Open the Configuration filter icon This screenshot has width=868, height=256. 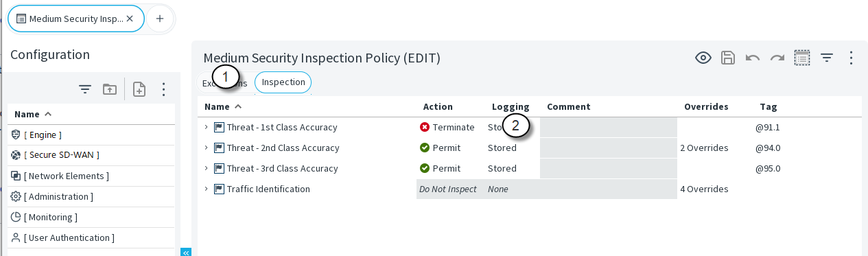pos(85,89)
